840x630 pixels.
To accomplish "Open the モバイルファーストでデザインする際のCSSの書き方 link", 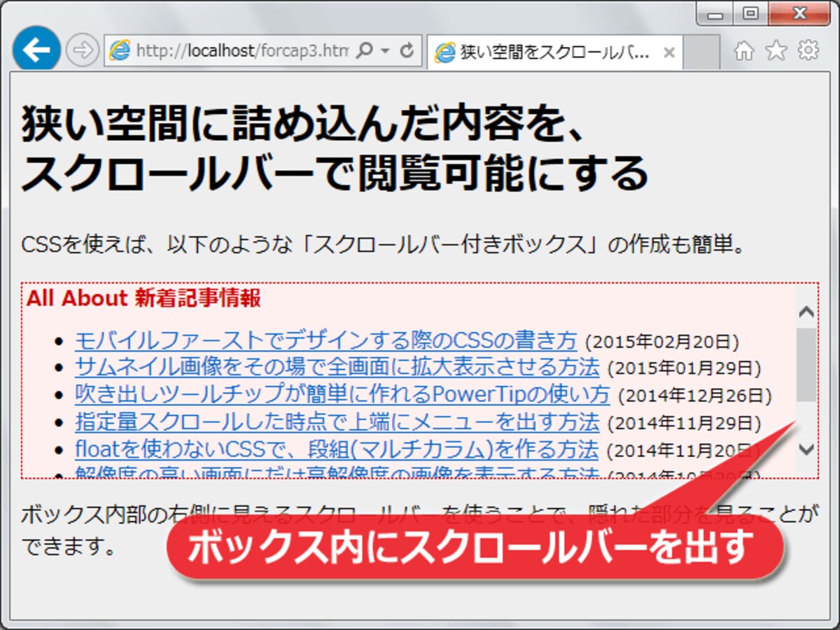I will click(x=325, y=341).
